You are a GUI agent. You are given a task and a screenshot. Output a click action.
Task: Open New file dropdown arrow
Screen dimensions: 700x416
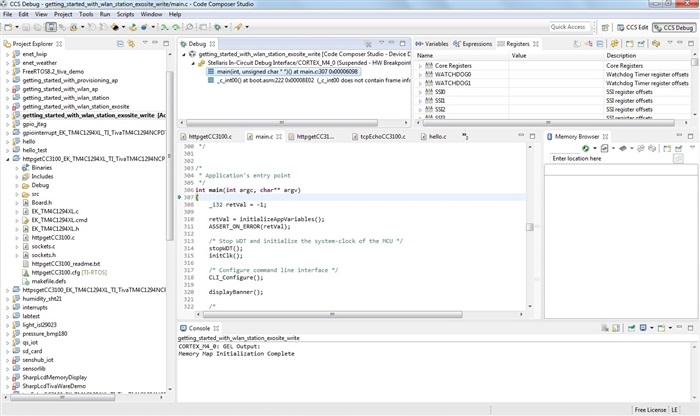click(17, 27)
